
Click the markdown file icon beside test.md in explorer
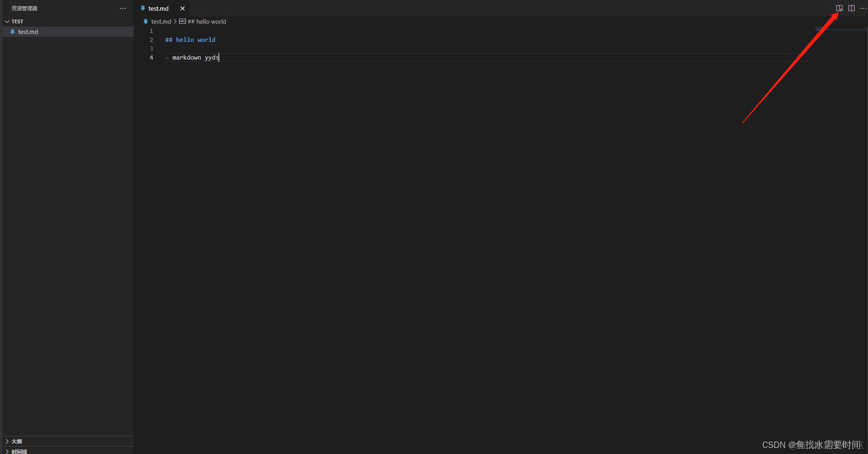[13, 32]
